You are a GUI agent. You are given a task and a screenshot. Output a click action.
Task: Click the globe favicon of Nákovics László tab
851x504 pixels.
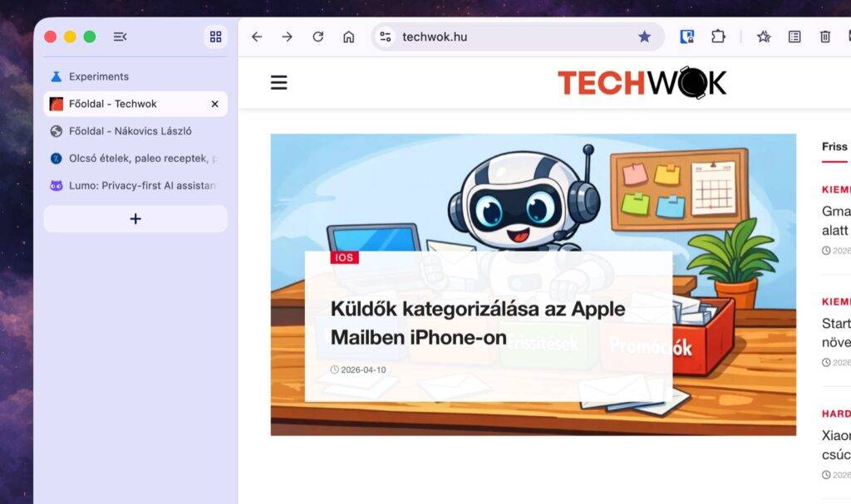click(x=57, y=130)
